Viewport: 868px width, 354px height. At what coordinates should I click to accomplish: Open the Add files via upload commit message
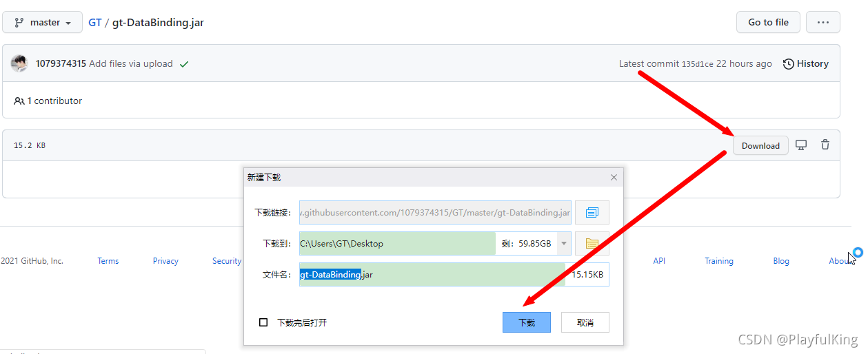click(131, 63)
